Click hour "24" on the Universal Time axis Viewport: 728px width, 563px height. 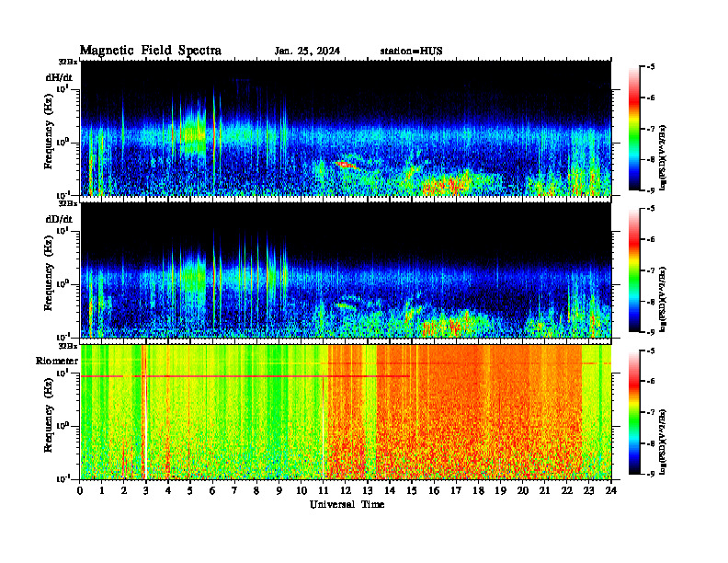coord(611,490)
